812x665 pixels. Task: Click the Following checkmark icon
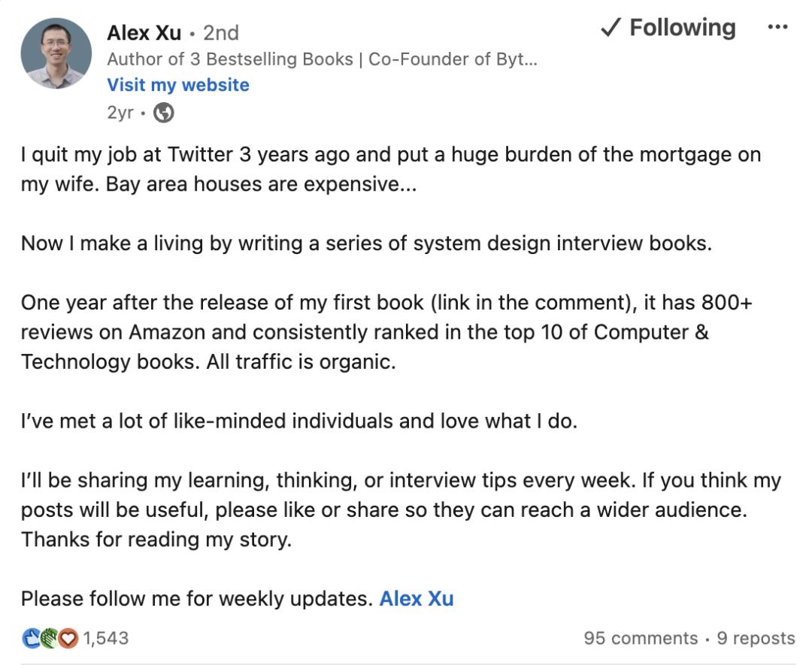[x=611, y=28]
